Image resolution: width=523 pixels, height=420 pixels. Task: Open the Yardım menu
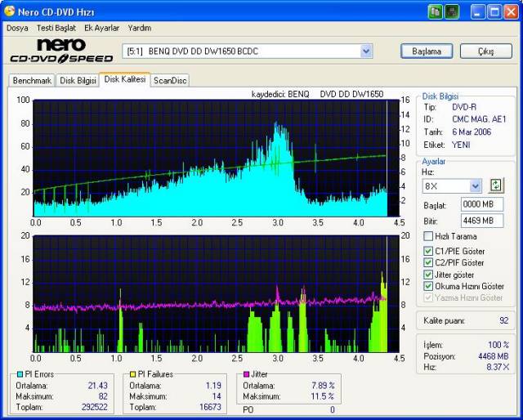[140, 28]
